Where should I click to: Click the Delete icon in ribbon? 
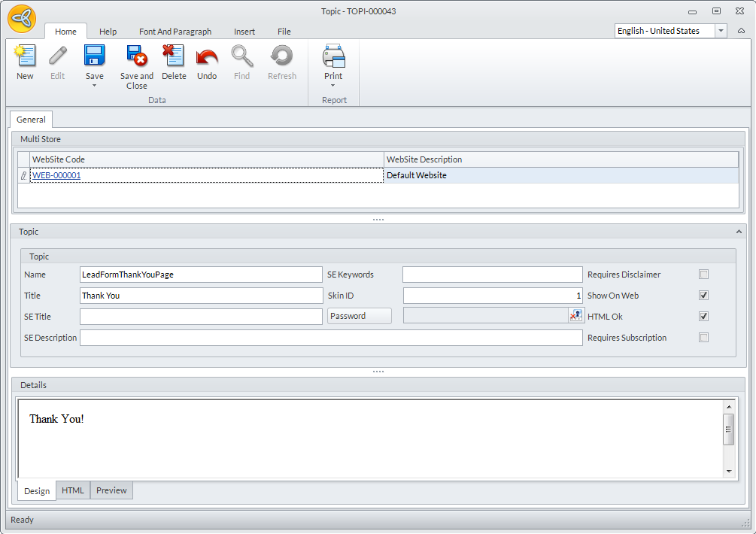coord(174,56)
